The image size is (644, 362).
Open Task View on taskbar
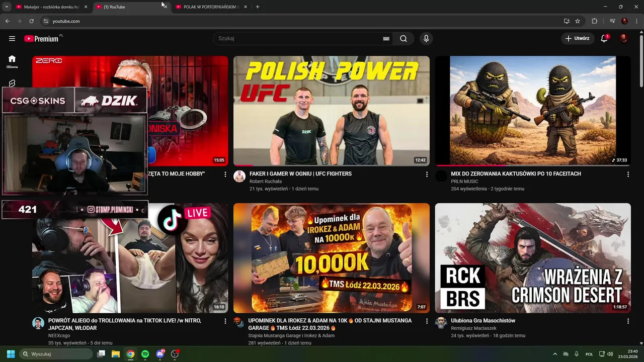[101, 354]
